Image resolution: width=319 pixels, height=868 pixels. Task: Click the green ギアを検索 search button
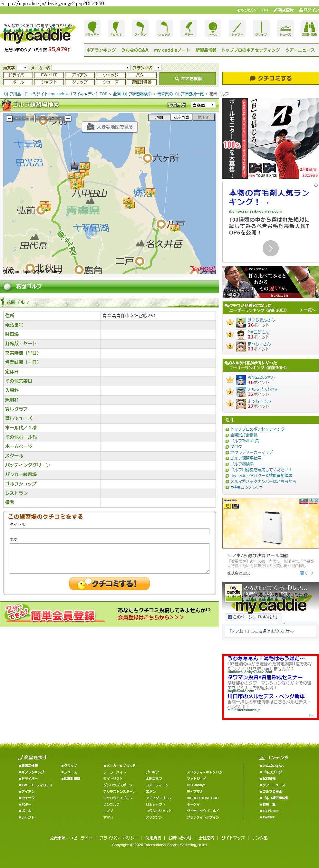[x=188, y=79]
